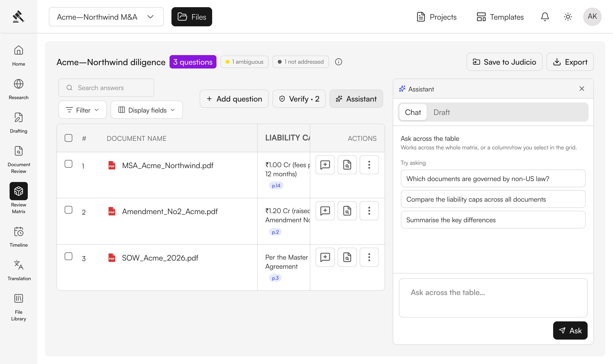The width and height of the screenshot is (613, 364).
Task: Focus the 'Ask across the table' text box
Action: coord(493,298)
